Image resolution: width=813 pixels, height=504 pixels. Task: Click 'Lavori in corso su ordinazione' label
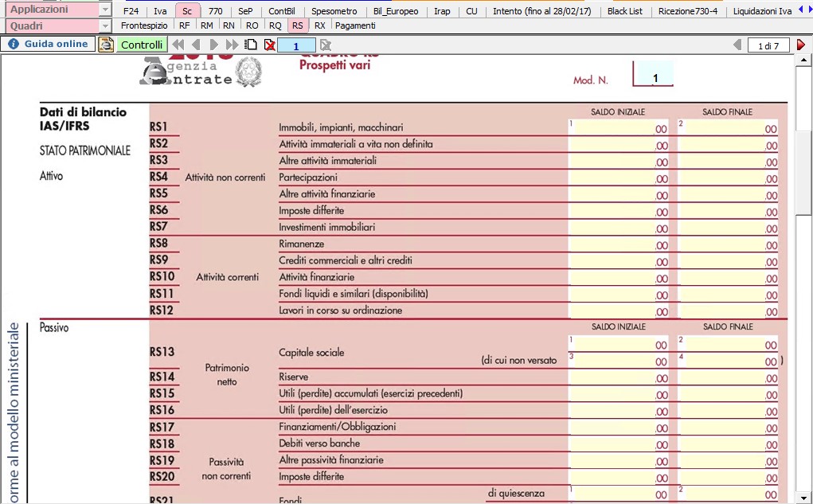(x=340, y=310)
